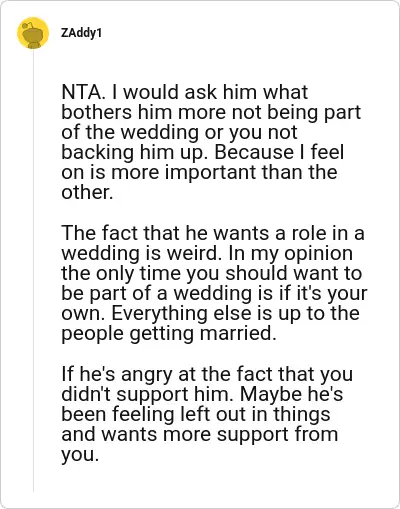Click the line 'people getting married.'

point(169,333)
